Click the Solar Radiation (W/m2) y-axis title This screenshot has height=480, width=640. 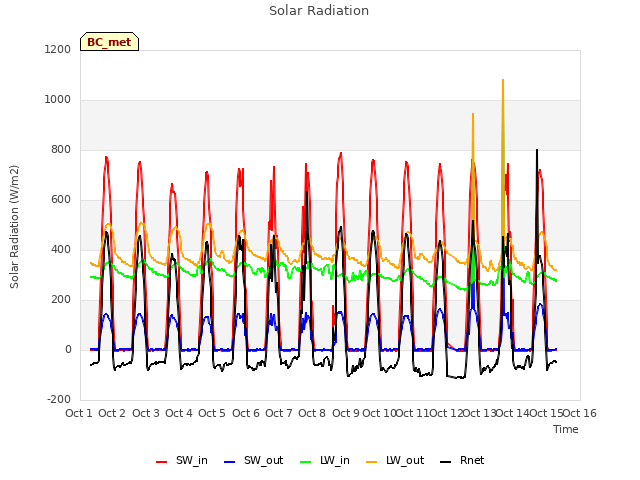tap(14, 227)
